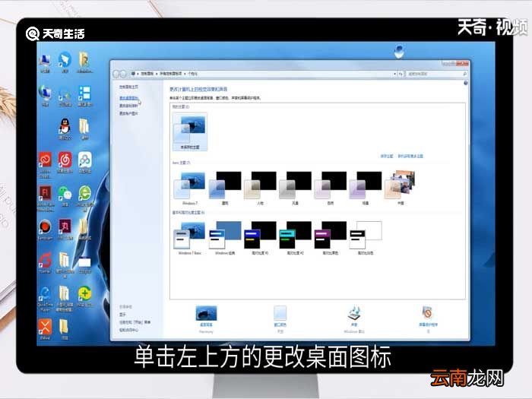Click Save theme link
Screen dimensions: 532x399
tap(387, 157)
